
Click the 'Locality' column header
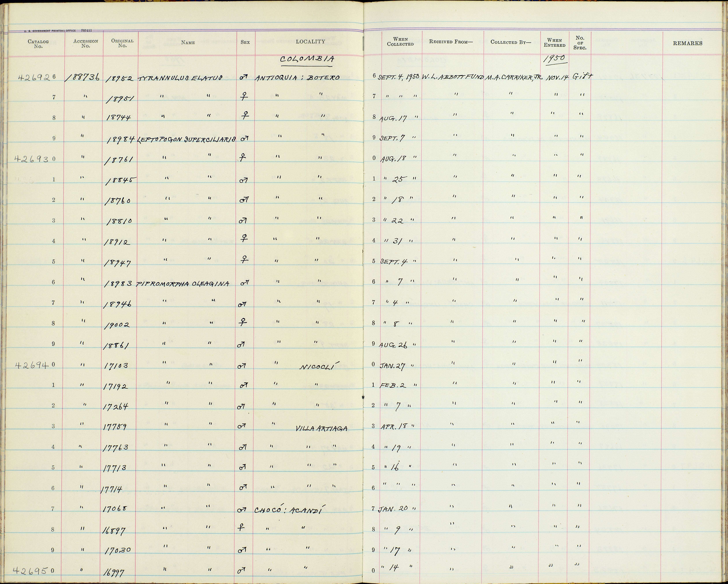click(x=310, y=42)
